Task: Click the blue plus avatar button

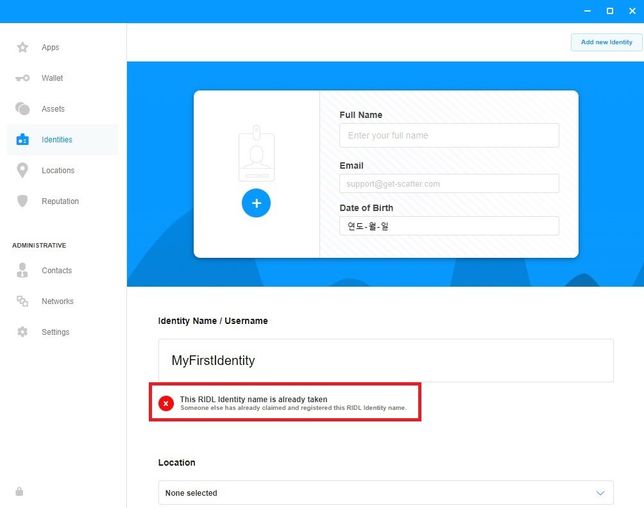Action: point(256,203)
